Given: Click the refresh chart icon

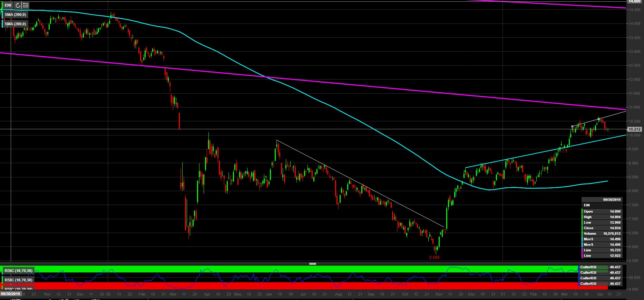Looking at the screenshot, I should coord(18,5).
